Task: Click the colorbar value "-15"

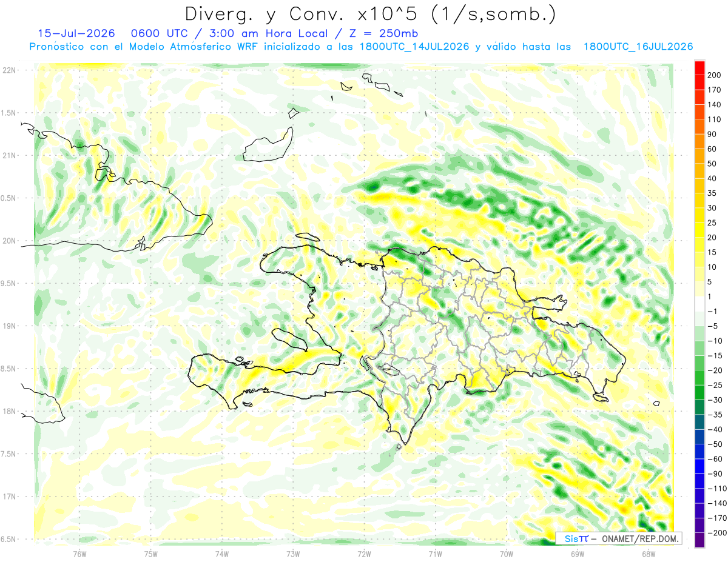Action: point(715,355)
